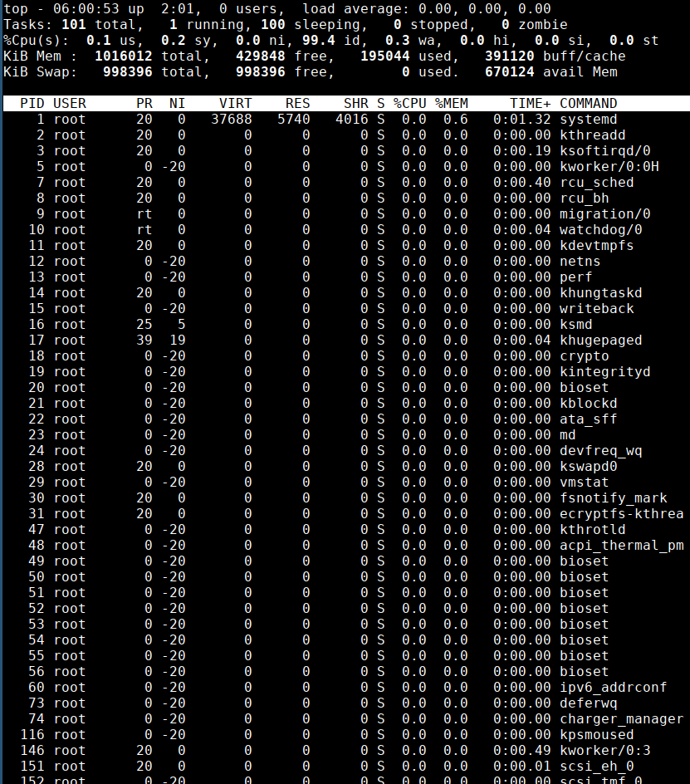
Task: Select the 'kpsmoused' command name
Action: pyautogui.click(x=596, y=734)
